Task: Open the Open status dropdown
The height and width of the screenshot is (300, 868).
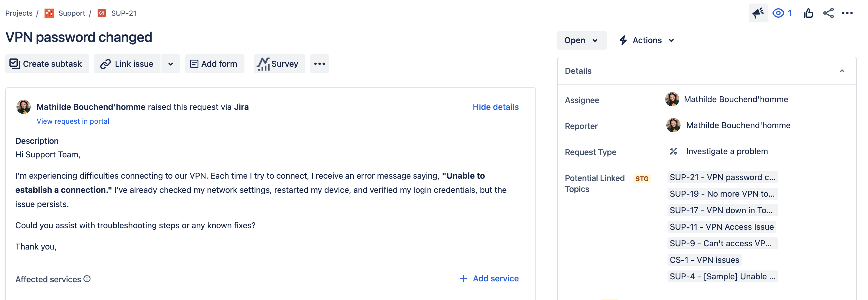Action: [x=581, y=40]
